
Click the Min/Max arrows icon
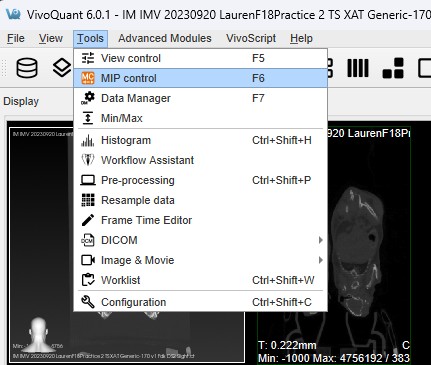[x=88, y=118]
